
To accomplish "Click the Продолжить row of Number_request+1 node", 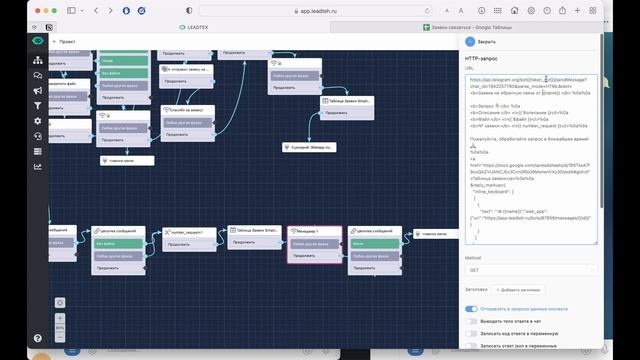I will [x=189, y=244].
